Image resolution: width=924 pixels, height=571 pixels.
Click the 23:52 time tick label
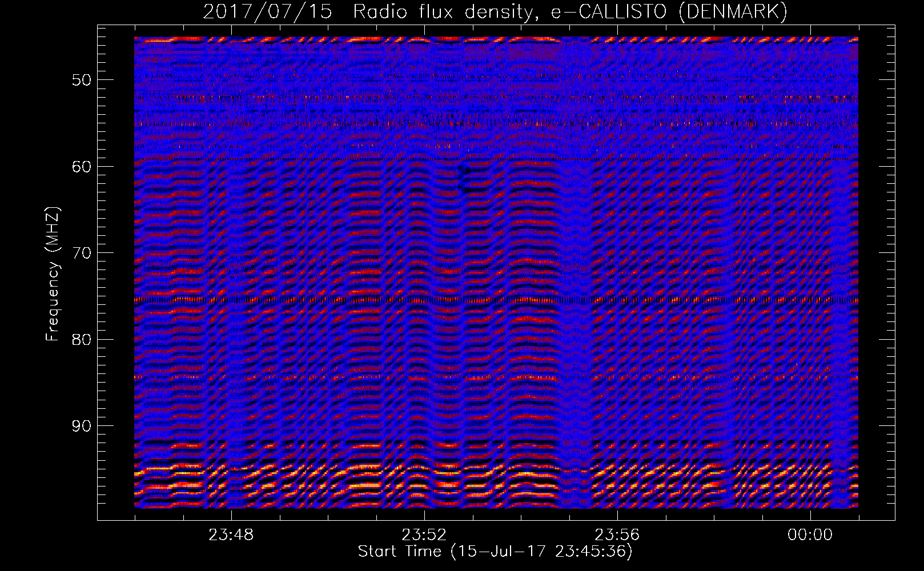pos(424,535)
